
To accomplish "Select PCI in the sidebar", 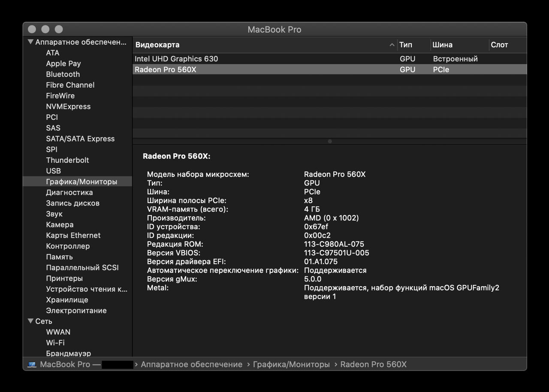I will pyautogui.click(x=52, y=117).
